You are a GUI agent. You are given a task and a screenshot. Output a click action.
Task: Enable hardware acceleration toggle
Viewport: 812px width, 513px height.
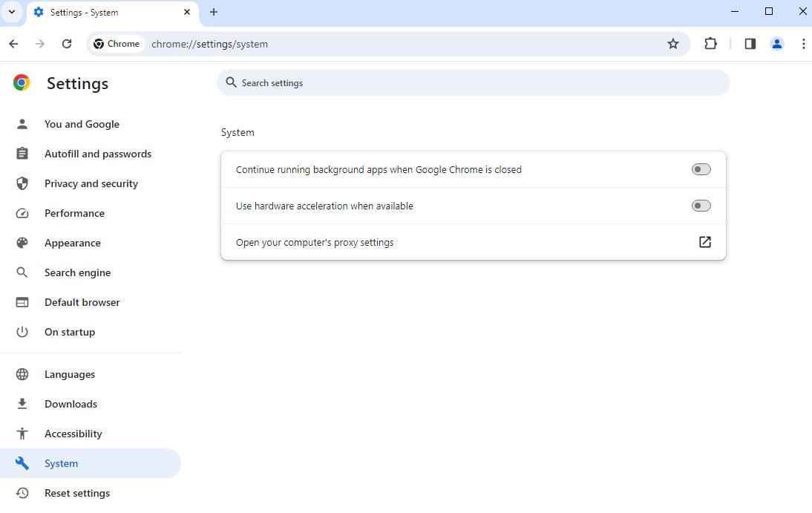(701, 206)
